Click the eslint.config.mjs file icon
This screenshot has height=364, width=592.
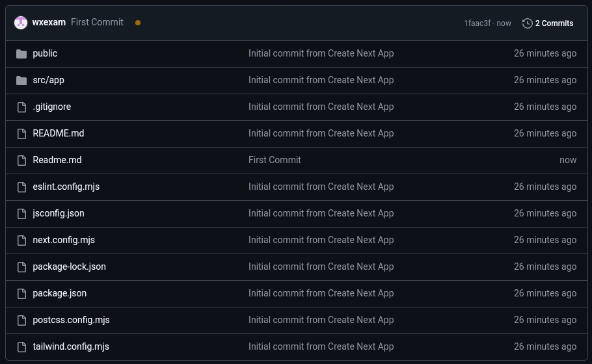point(21,187)
